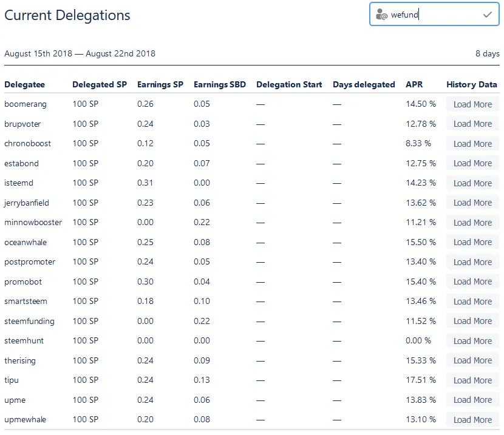Click the Delegation Start column header
This screenshot has width=504, height=435.
289,84
